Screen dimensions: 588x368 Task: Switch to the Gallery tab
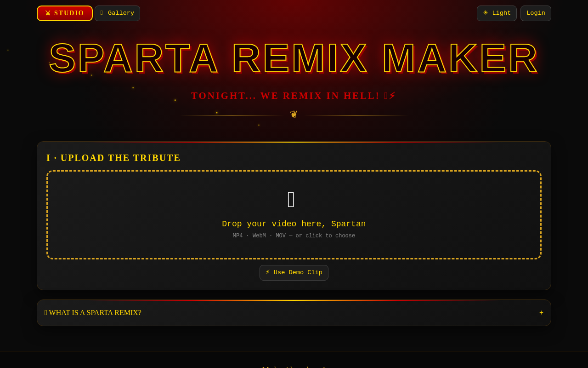(117, 13)
